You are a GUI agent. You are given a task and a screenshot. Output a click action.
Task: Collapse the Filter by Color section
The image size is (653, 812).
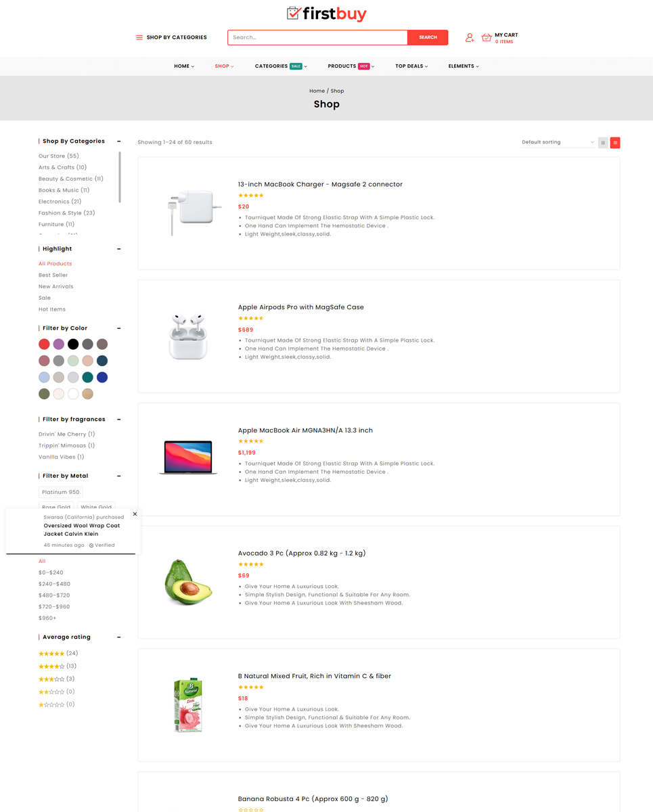pyautogui.click(x=119, y=328)
